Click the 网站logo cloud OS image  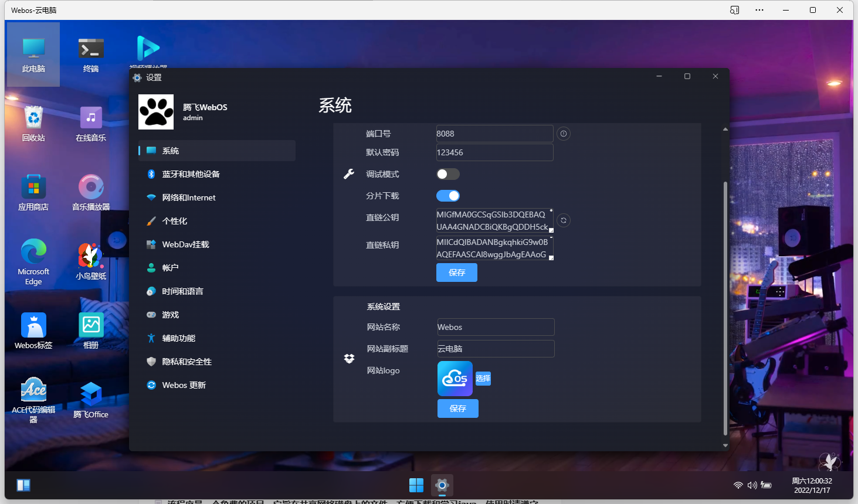tap(455, 379)
